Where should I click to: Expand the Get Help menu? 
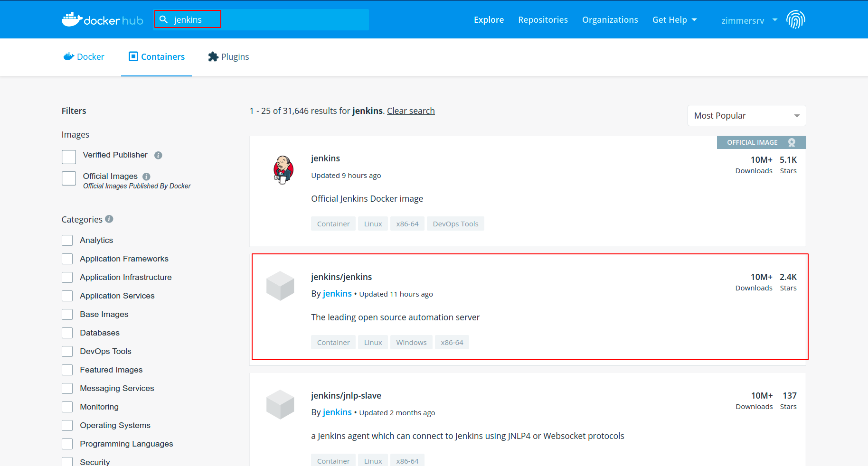pos(674,20)
